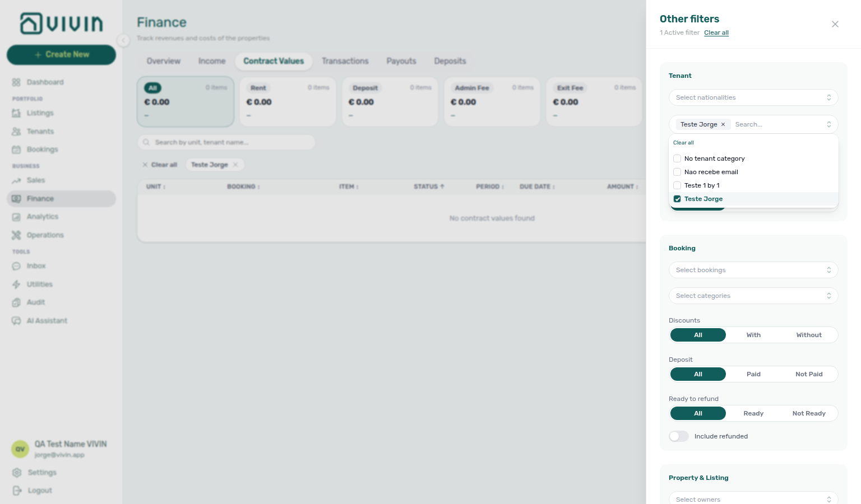Image resolution: width=861 pixels, height=504 pixels.
Task: Check the No tenant category option
Action: pos(753,158)
